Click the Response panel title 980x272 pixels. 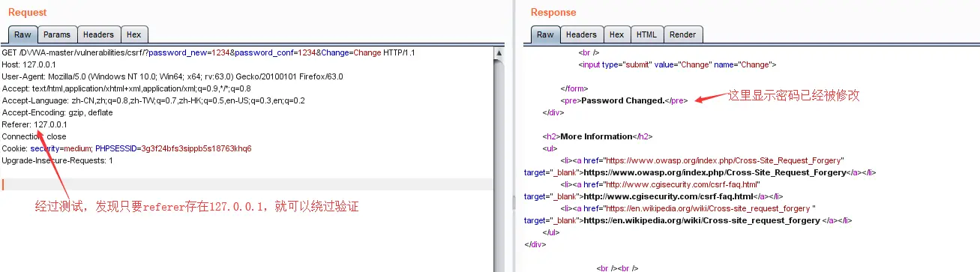click(553, 12)
